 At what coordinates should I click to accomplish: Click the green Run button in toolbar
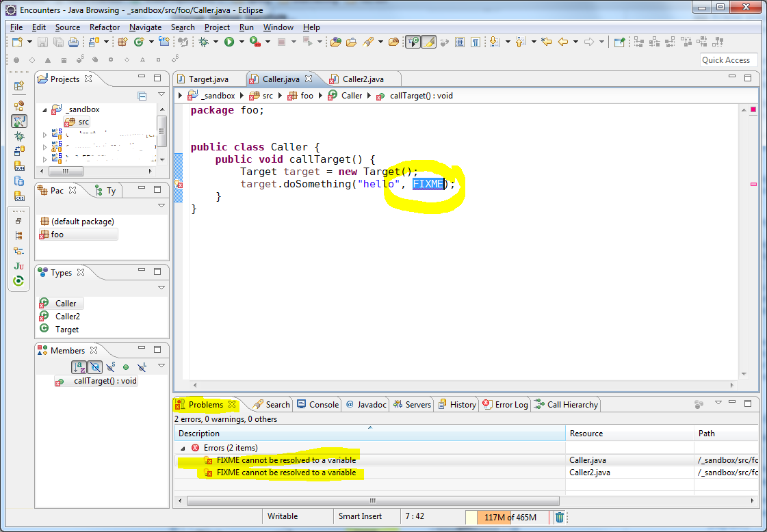click(229, 42)
